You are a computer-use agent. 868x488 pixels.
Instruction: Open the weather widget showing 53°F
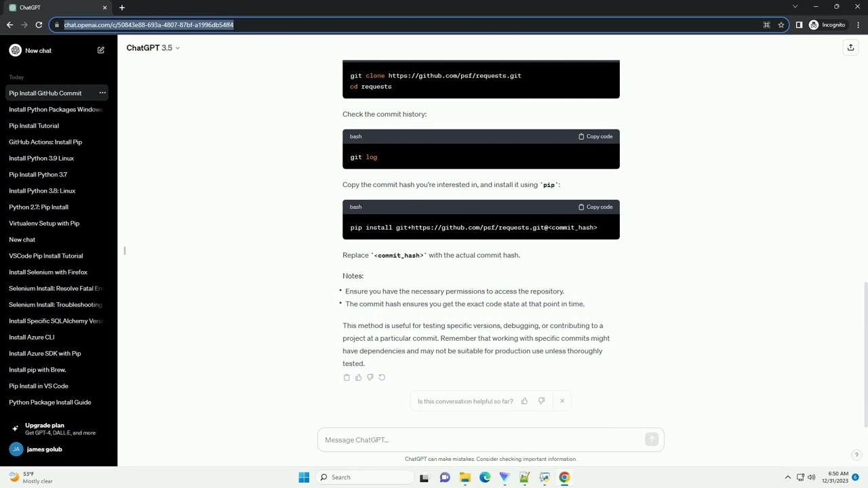tap(31, 477)
